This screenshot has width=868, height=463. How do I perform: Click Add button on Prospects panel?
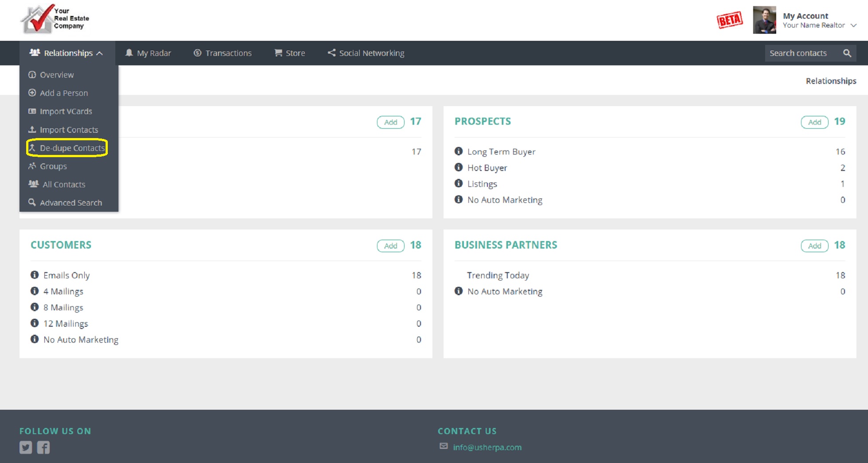tap(814, 122)
